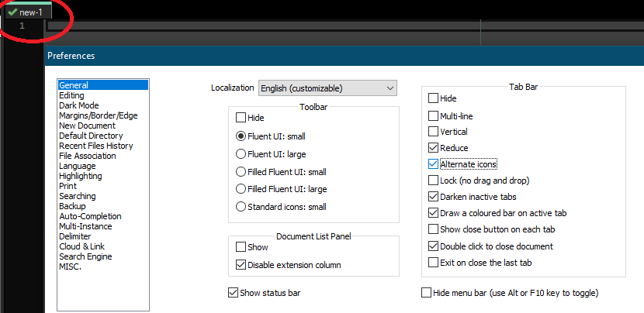Toggle Darken inactive tabs checkbox
644x313 pixels.
tap(433, 197)
